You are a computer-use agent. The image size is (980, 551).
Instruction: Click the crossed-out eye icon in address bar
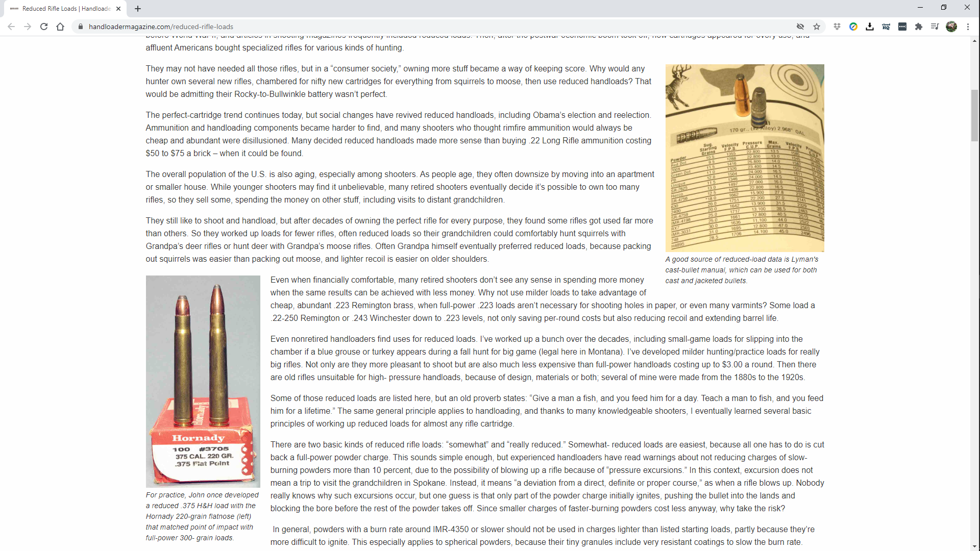[x=800, y=27]
